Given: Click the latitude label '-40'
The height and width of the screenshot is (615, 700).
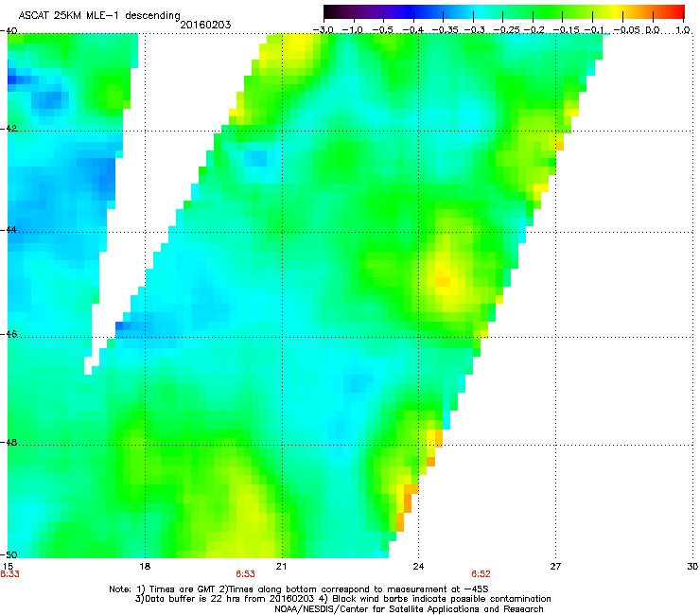Looking at the screenshot, I should [x=9, y=31].
